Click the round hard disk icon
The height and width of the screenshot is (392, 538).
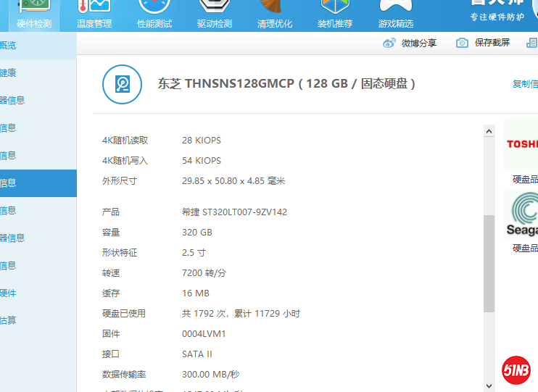[123, 84]
